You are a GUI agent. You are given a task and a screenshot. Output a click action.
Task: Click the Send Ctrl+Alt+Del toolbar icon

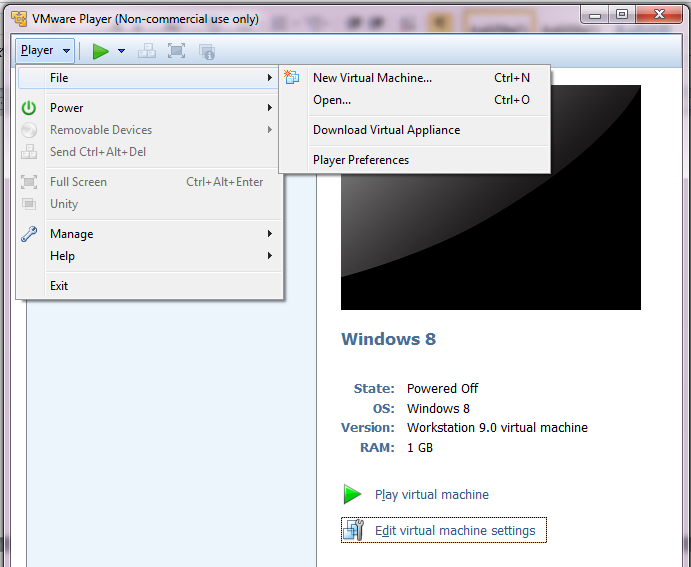[147, 51]
